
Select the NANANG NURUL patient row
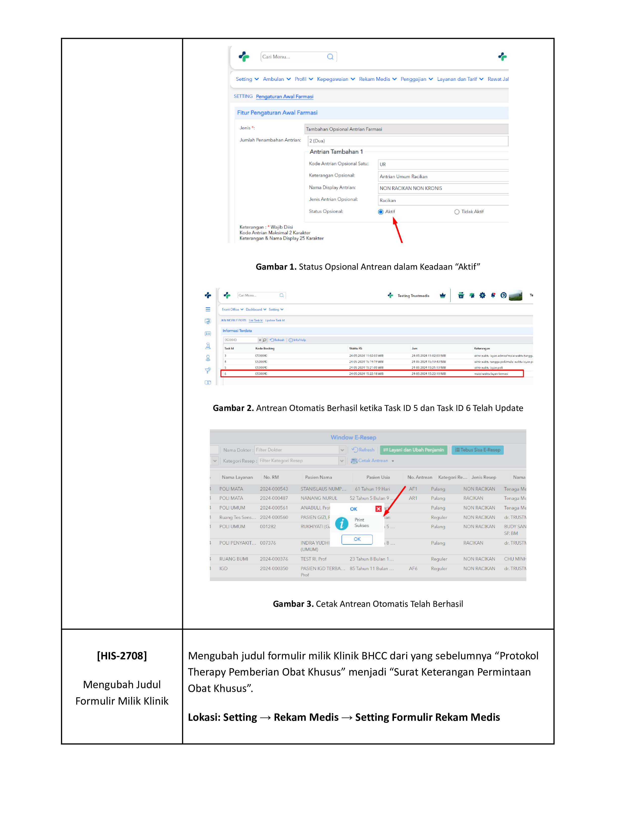tap(368, 498)
